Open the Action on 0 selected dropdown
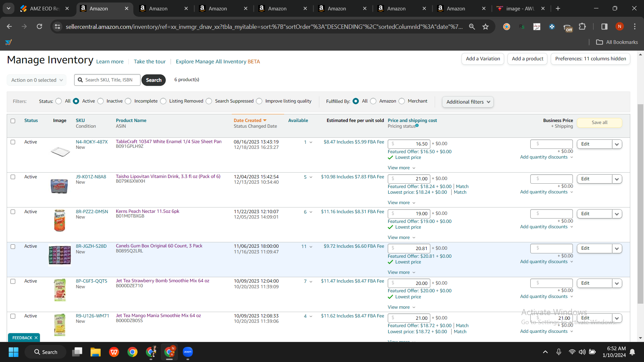The height and width of the screenshot is (362, 644). coord(37,80)
